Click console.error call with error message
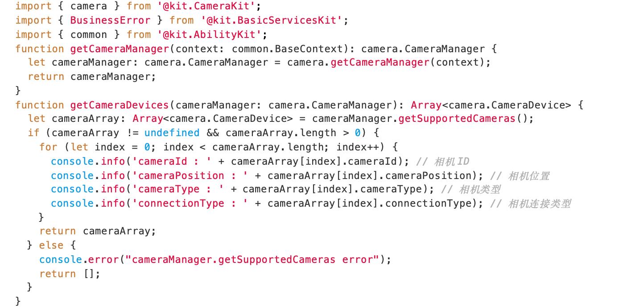The image size is (644, 308). point(215,260)
